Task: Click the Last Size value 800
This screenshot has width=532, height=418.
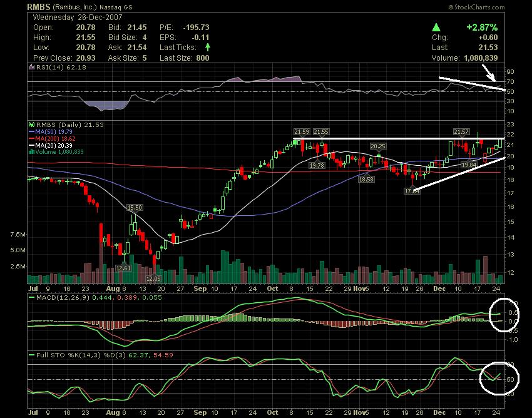Action: pyautogui.click(x=203, y=58)
